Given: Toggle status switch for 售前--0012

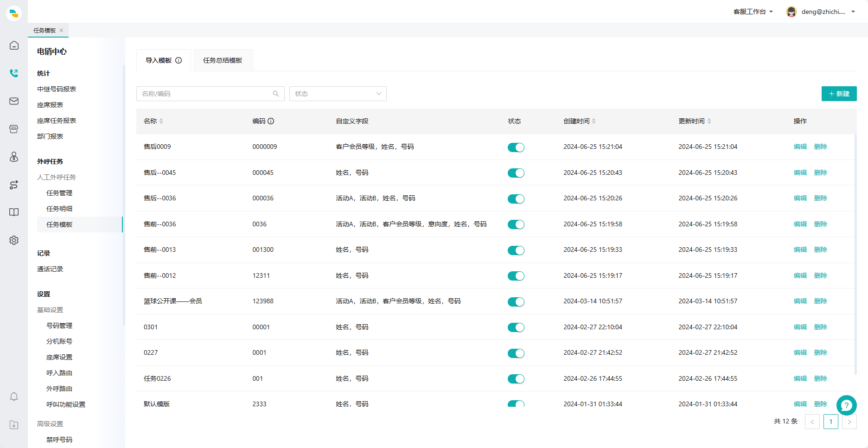Looking at the screenshot, I should point(516,276).
